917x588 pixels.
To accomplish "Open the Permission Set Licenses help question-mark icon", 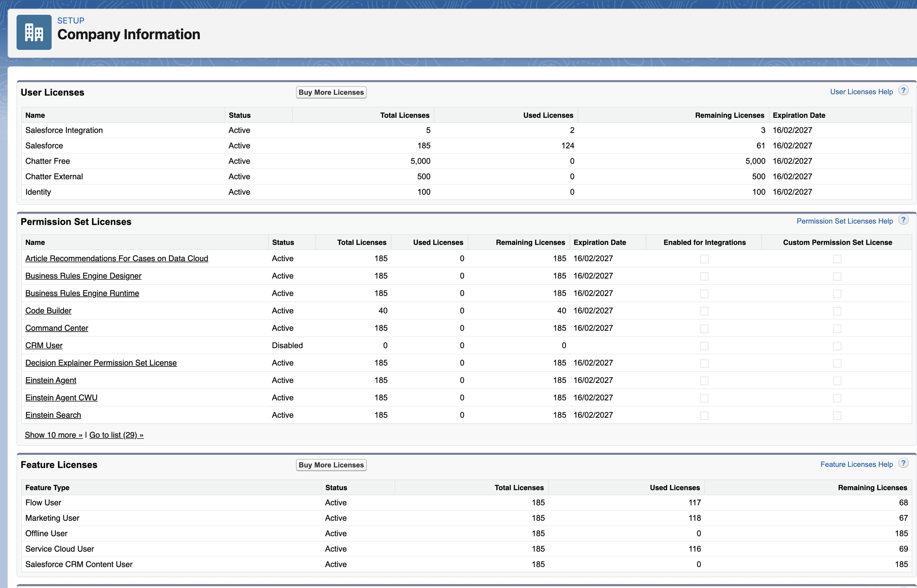I will coord(903,220).
